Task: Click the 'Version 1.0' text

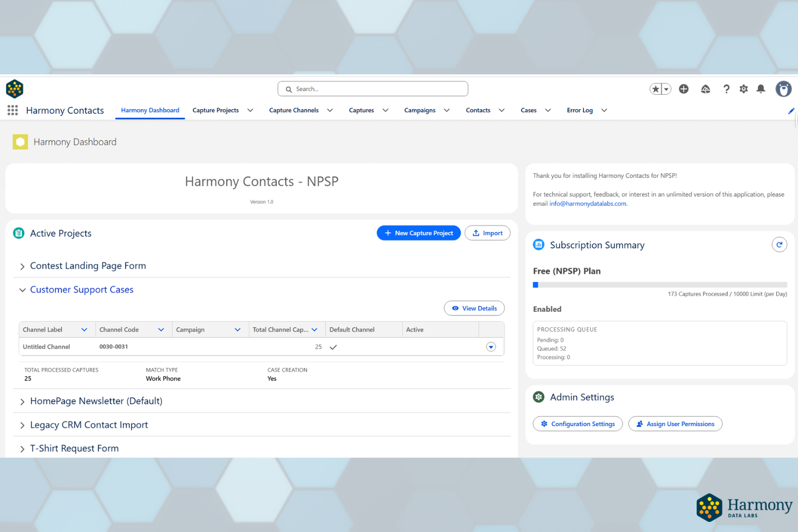Action: (x=262, y=202)
